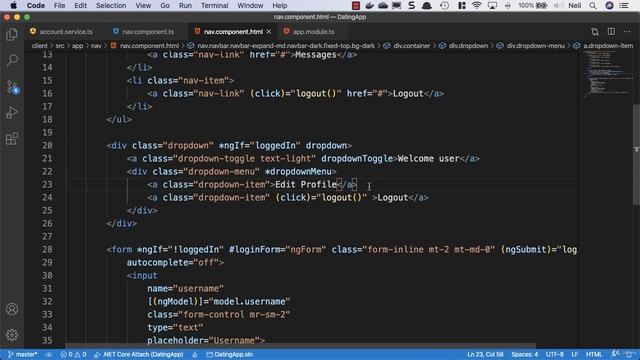Viewport: 640px width, 360px height.
Task: Open the Selection menu
Action: coord(111,5)
